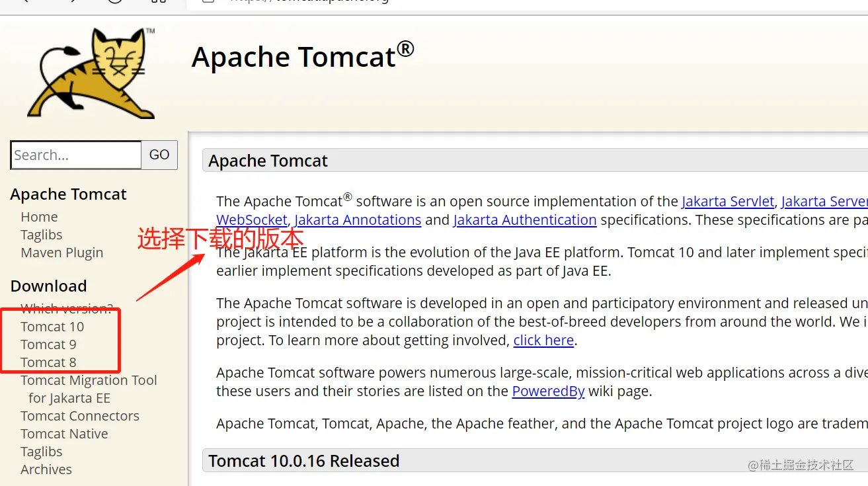Select Tomcat 9 download link

tap(48, 344)
